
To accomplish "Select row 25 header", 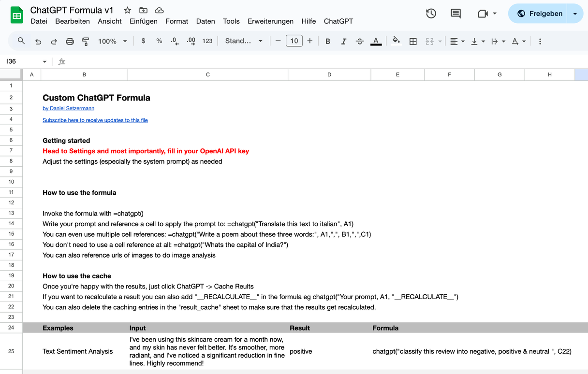I will click(11, 351).
